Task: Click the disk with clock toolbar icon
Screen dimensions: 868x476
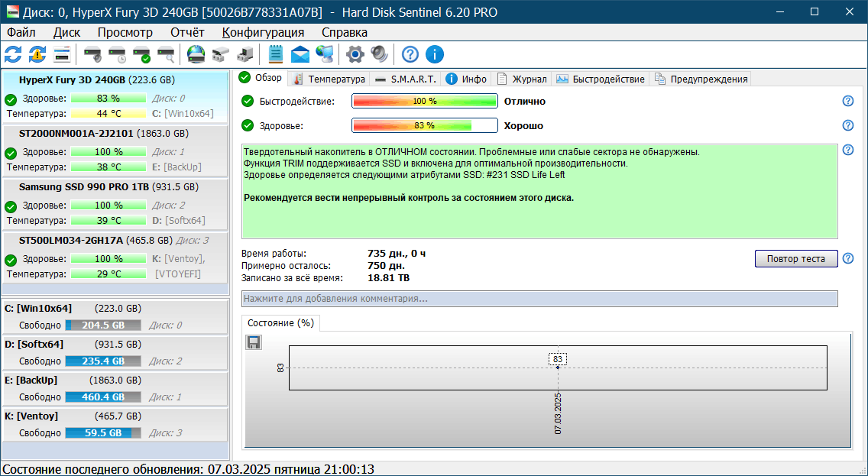Action: coord(117,54)
